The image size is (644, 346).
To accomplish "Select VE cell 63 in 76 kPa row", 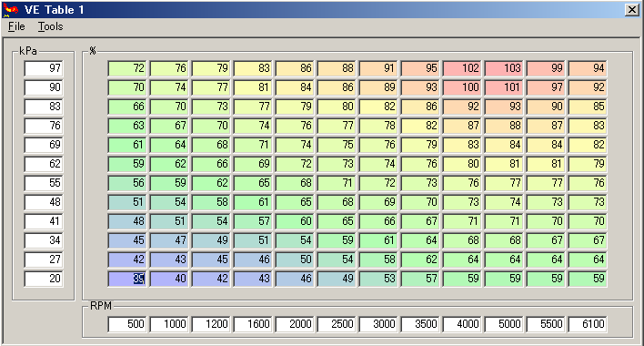I will (127, 126).
